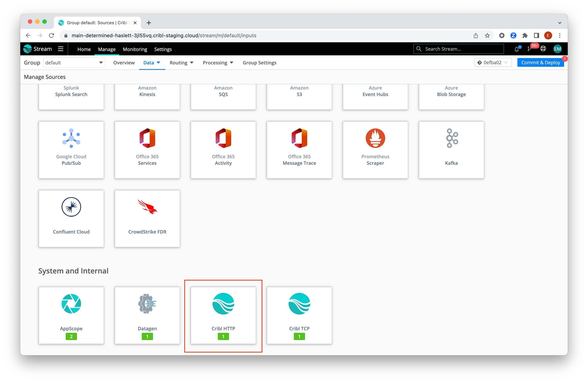Viewport: 588px width, 382px height.
Task: Open the Cribl HTTP source tile
Action: click(223, 315)
